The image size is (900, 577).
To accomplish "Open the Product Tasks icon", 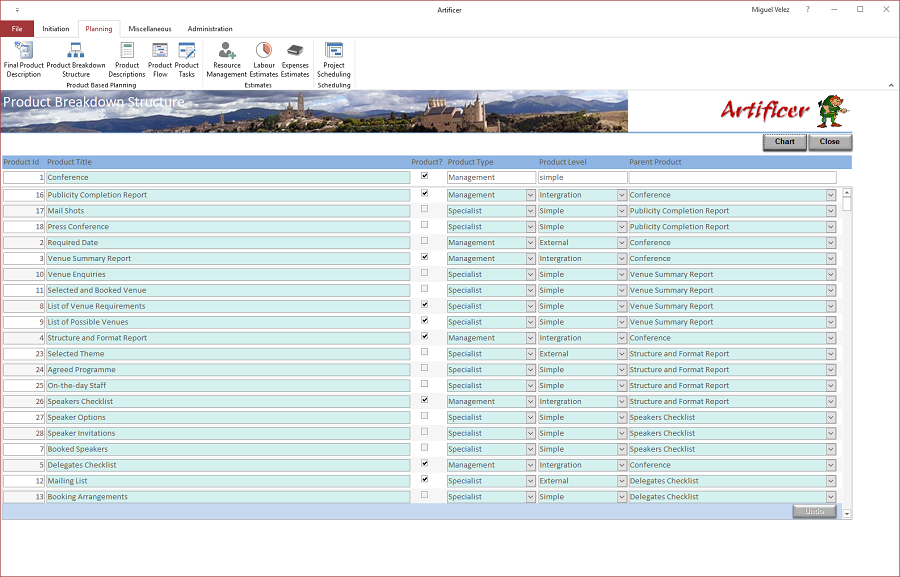I will pos(187,60).
